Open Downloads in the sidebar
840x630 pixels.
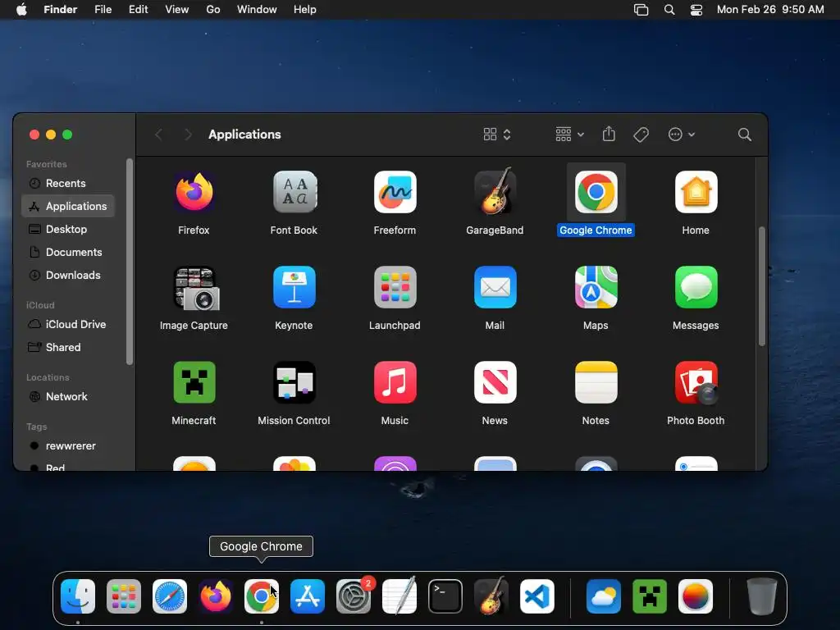[67, 276]
